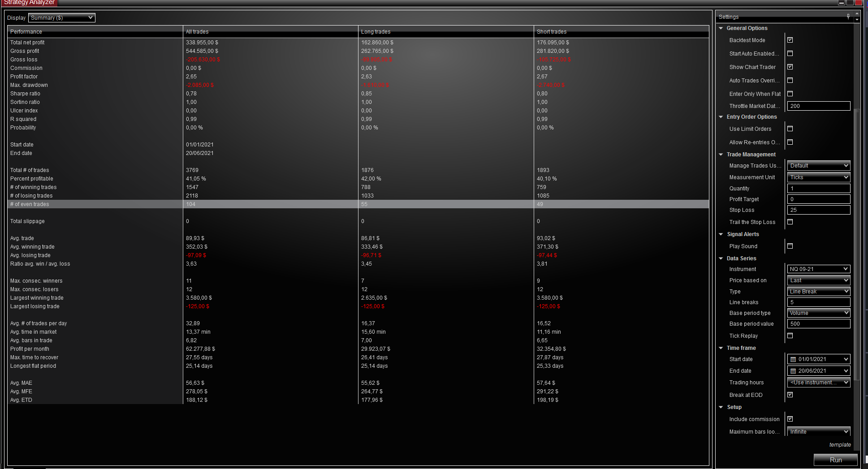Select the '# of even trades' row
The height and width of the screenshot is (469, 868).
[x=358, y=204]
